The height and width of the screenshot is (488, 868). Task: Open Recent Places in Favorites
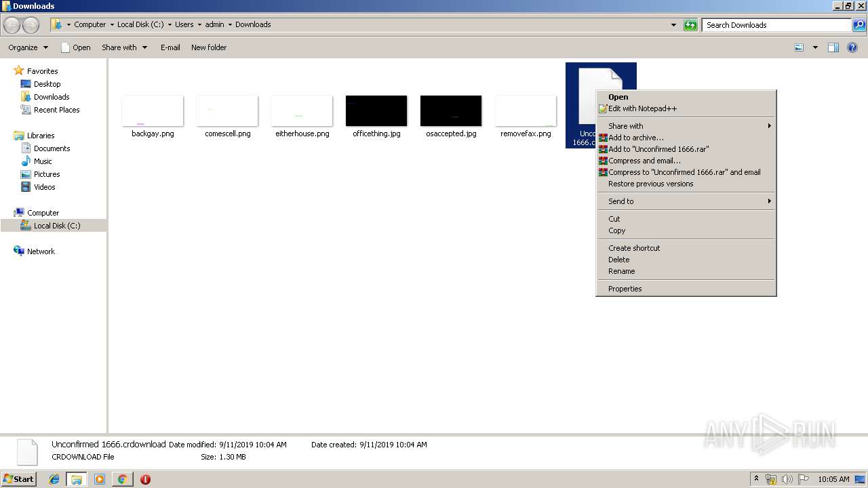click(x=56, y=110)
